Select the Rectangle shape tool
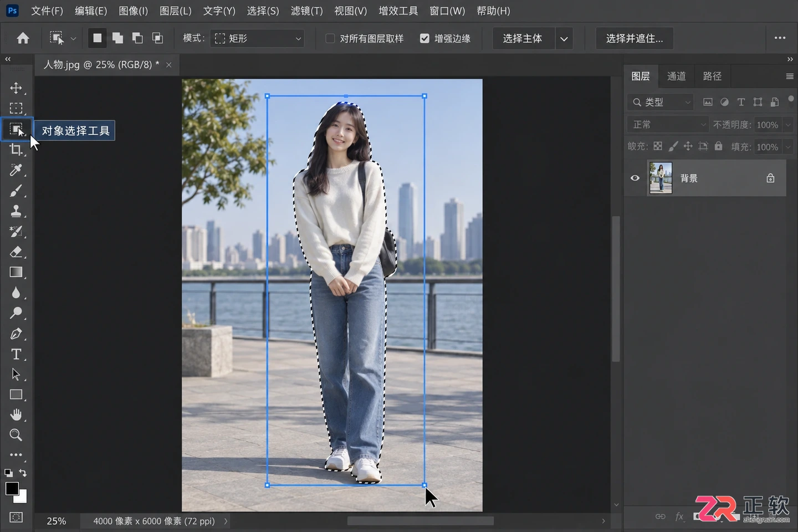 point(16,395)
